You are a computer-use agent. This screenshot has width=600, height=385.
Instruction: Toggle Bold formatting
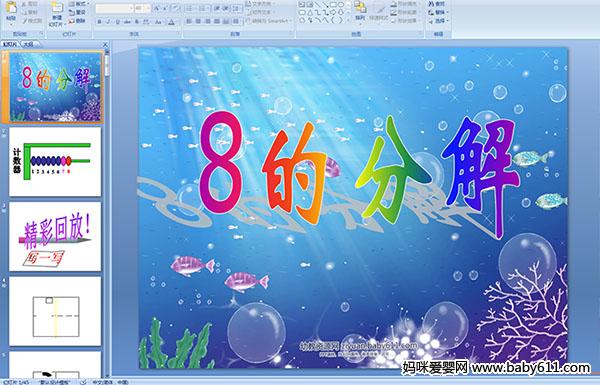point(99,22)
